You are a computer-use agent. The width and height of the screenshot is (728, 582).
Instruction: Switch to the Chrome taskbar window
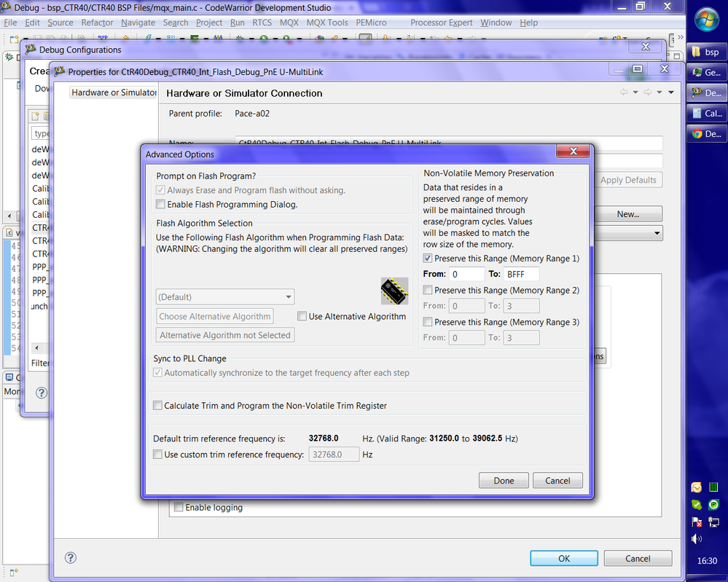pos(707,134)
